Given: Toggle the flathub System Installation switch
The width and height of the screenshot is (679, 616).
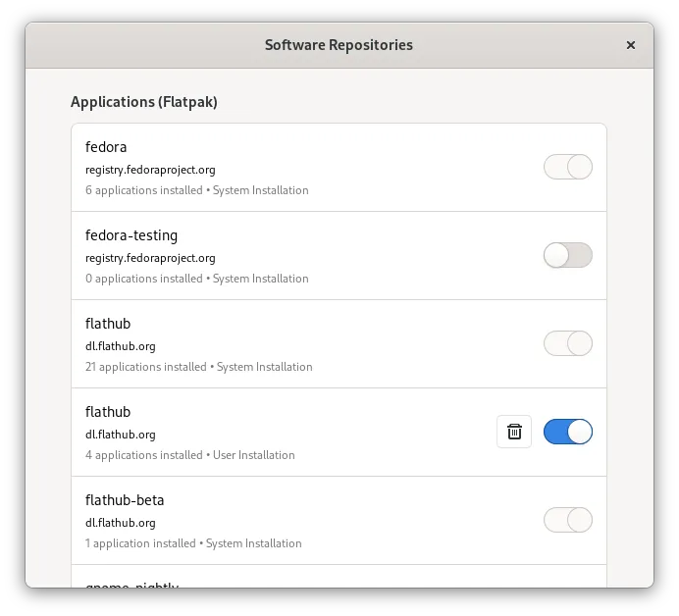Looking at the screenshot, I should pyautogui.click(x=568, y=343).
